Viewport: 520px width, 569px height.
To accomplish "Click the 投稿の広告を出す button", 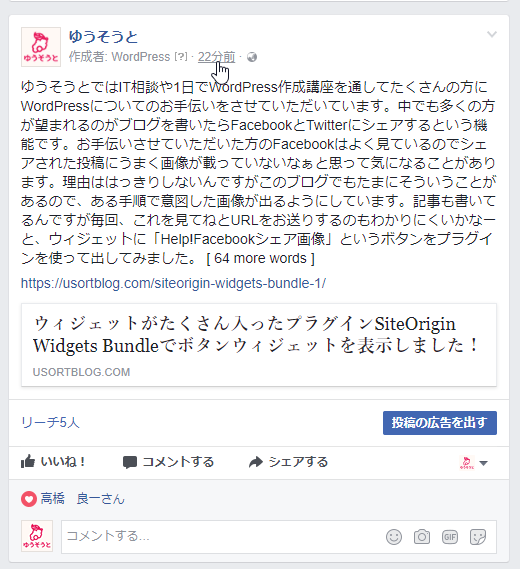I will (440, 423).
